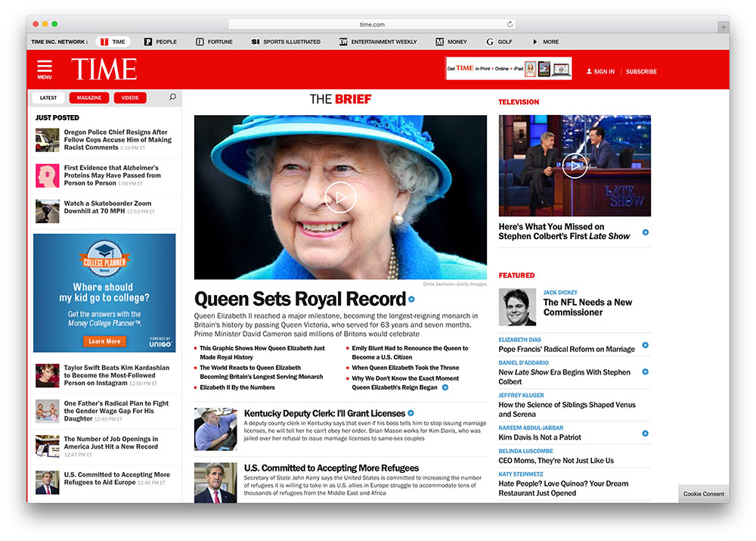Open Oregon Police Chief Resigns story

pos(118,139)
